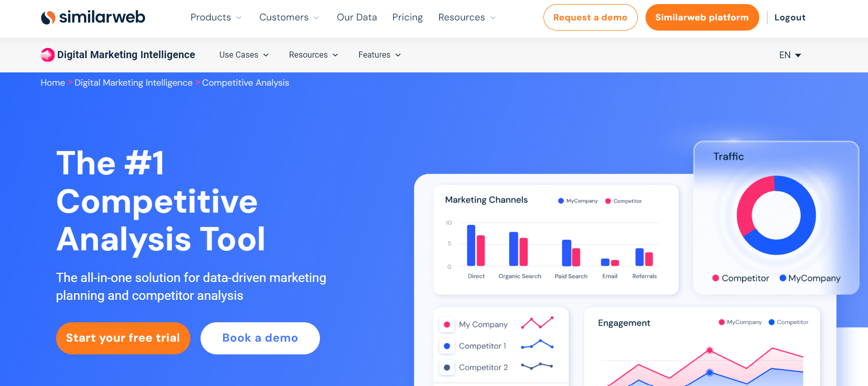Viewport: 868px width, 386px height.
Task: Expand the Use Cases dropdown
Action: point(244,55)
